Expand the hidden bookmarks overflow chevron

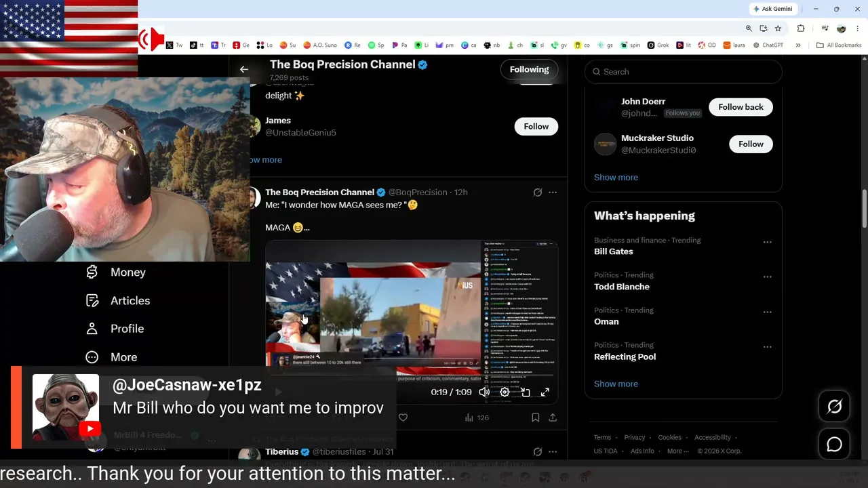pos(798,45)
